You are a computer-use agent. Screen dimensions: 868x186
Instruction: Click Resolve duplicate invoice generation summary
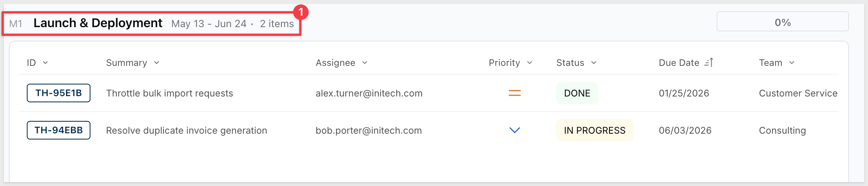tap(186, 130)
